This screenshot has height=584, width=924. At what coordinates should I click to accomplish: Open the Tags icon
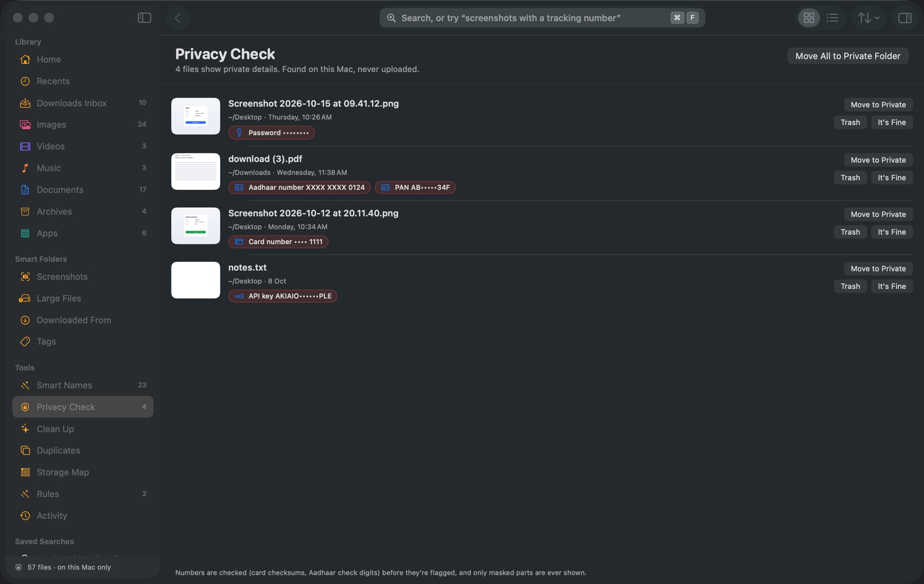coord(25,342)
